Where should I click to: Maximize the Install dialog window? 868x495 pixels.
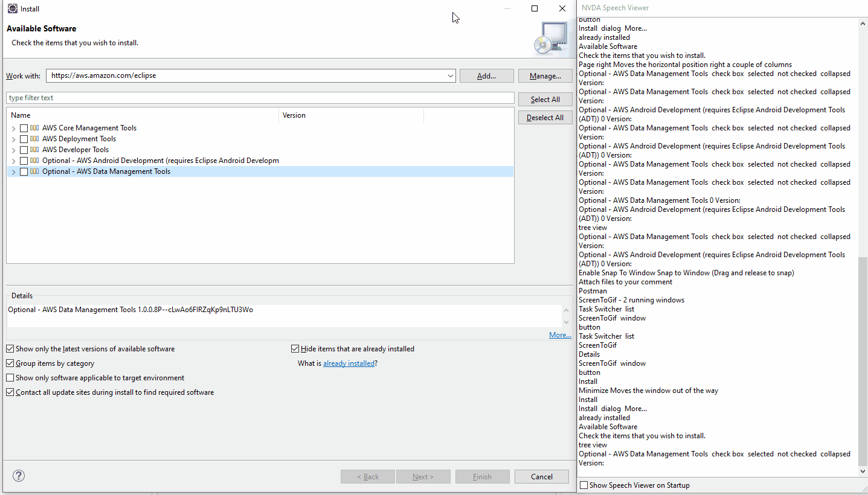535,8
